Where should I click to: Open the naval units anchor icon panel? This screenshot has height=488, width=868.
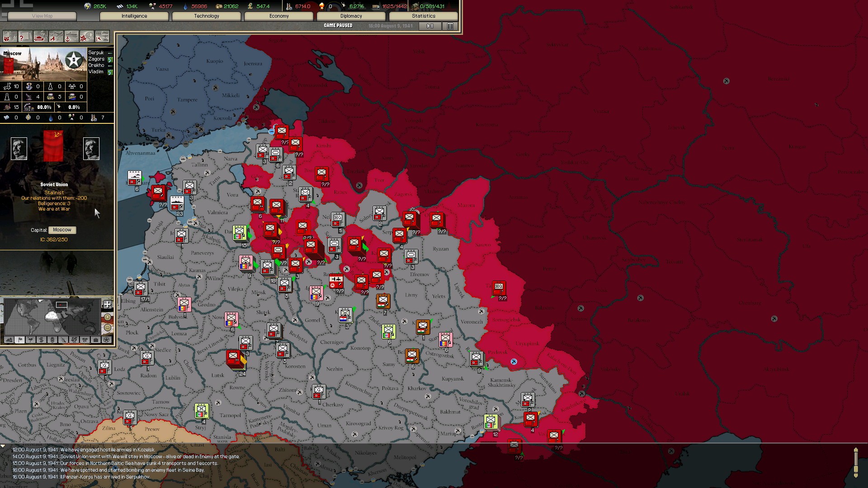(x=71, y=37)
